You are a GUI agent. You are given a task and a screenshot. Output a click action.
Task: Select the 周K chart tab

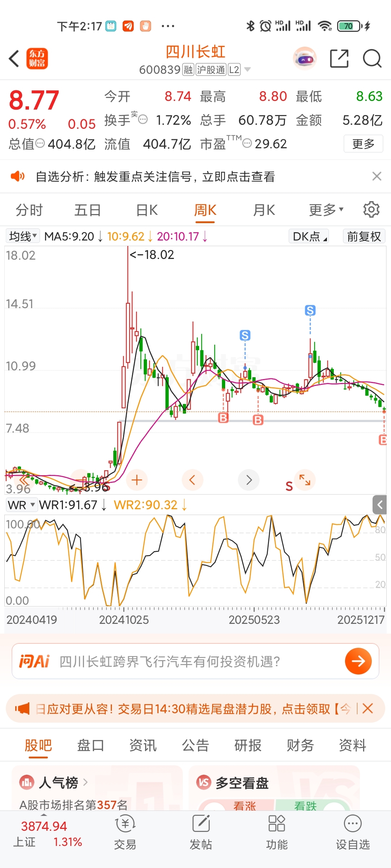(205, 210)
